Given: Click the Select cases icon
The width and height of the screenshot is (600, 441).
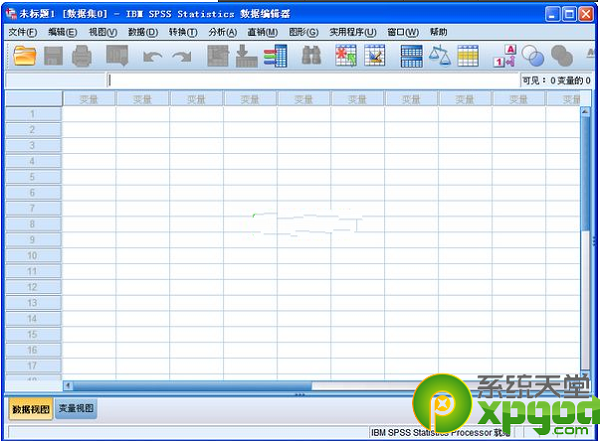Looking at the screenshot, I should [x=468, y=56].
